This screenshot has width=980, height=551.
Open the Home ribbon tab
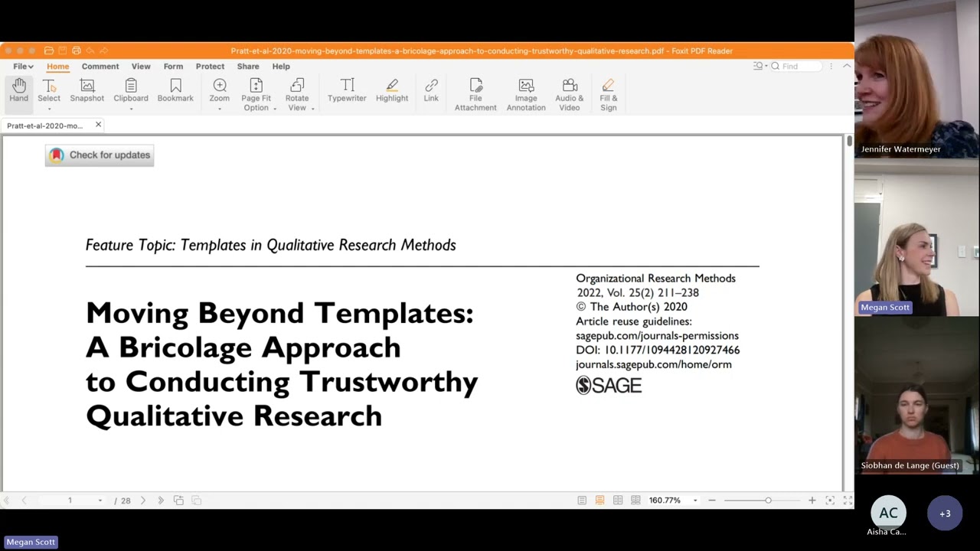[57, 67]
